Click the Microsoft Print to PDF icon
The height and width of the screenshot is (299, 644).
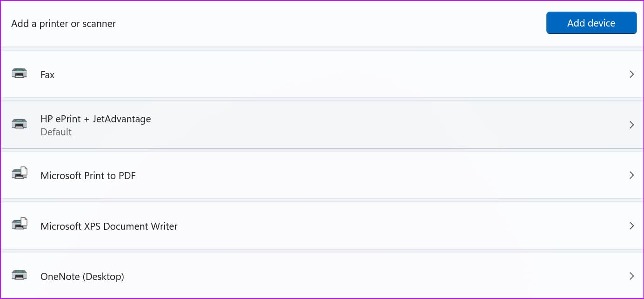[19, 174]
